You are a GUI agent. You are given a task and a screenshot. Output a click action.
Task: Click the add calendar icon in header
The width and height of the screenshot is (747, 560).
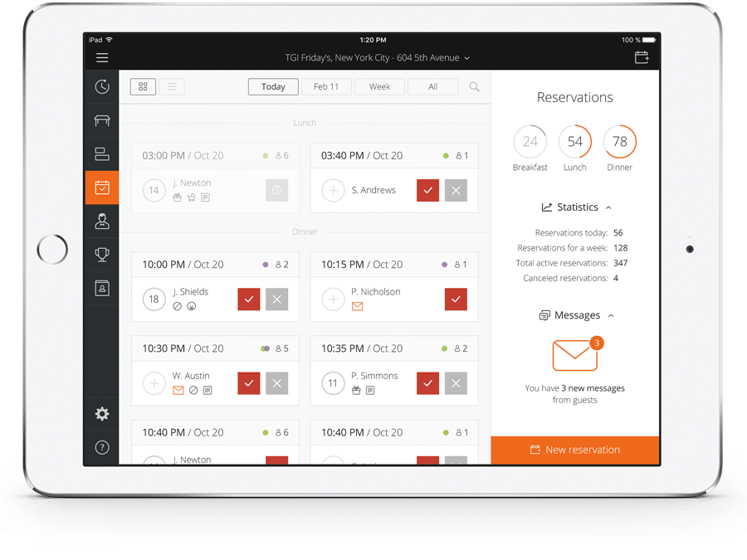click(642, 57)
